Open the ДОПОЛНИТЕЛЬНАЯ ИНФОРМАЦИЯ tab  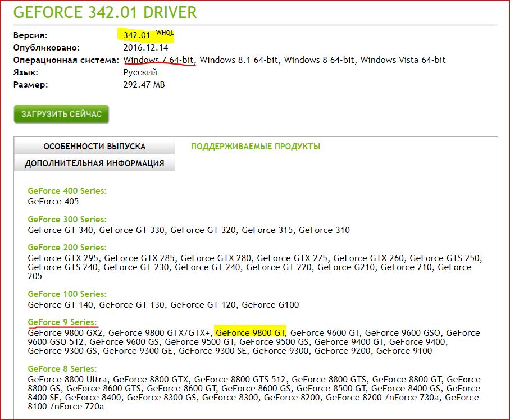click(94, 163)
